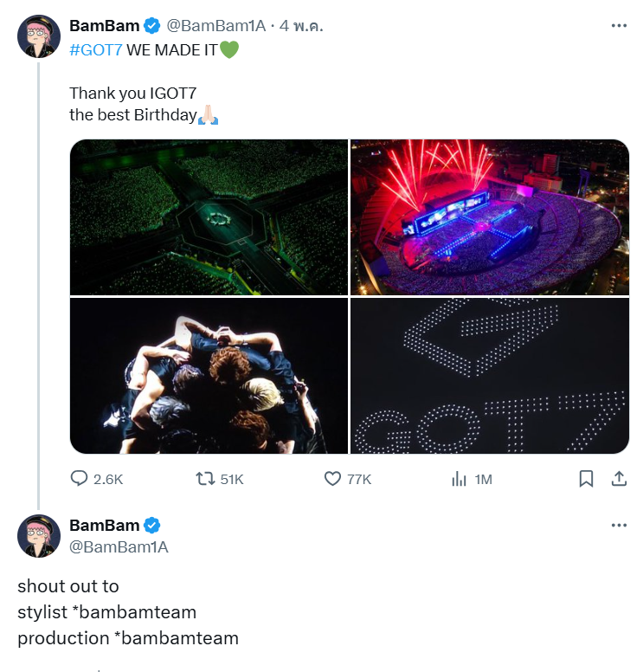The height and width of the screenshot is (672, 643).
Task: Open BamBam's avatar on first tweet
Action: click(38, 36)
